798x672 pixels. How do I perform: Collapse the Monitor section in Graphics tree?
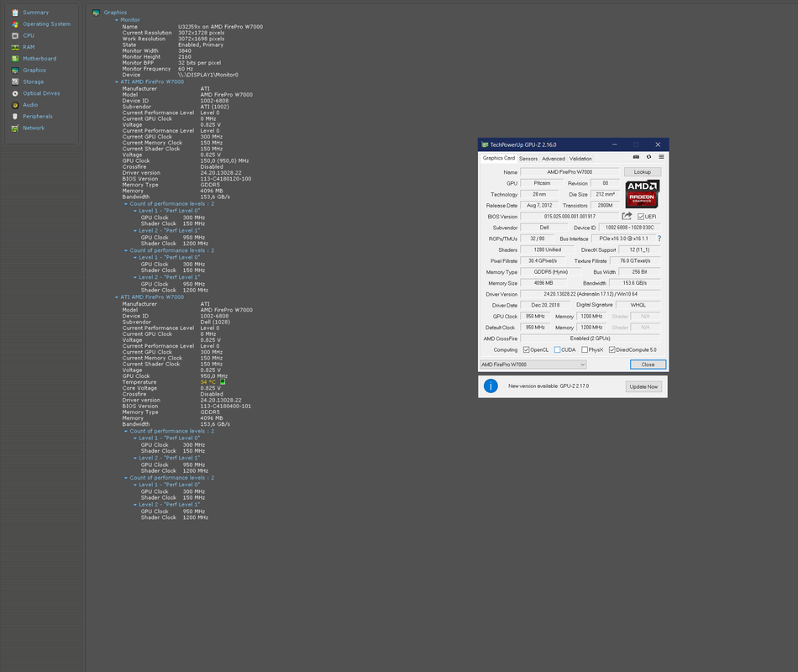(x=117, y=20)
